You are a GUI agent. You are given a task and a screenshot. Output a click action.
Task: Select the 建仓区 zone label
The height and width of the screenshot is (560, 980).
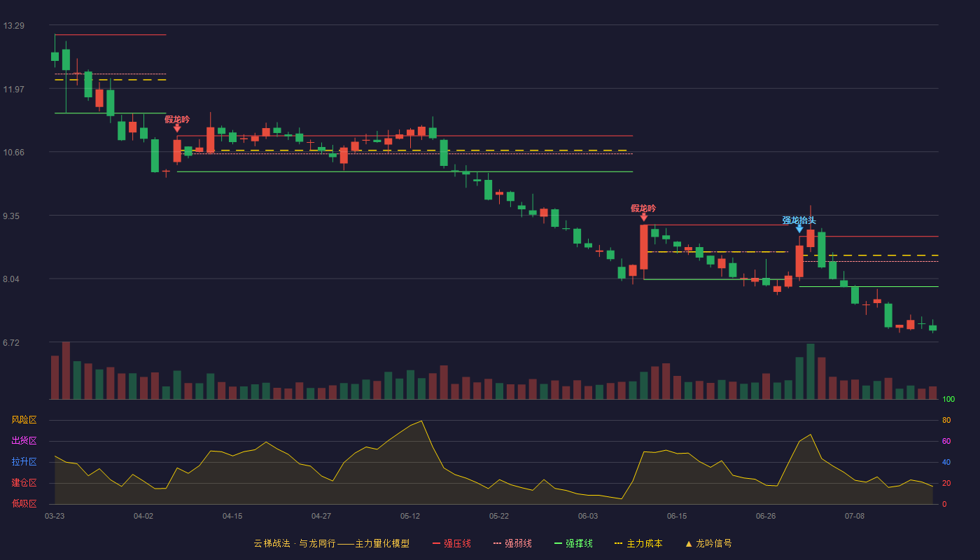click(x=24, y=483)
